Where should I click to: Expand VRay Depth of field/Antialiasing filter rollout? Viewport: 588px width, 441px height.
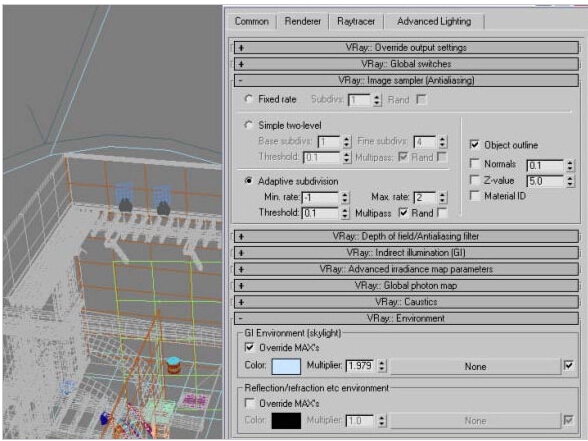[x=406, y=237]
